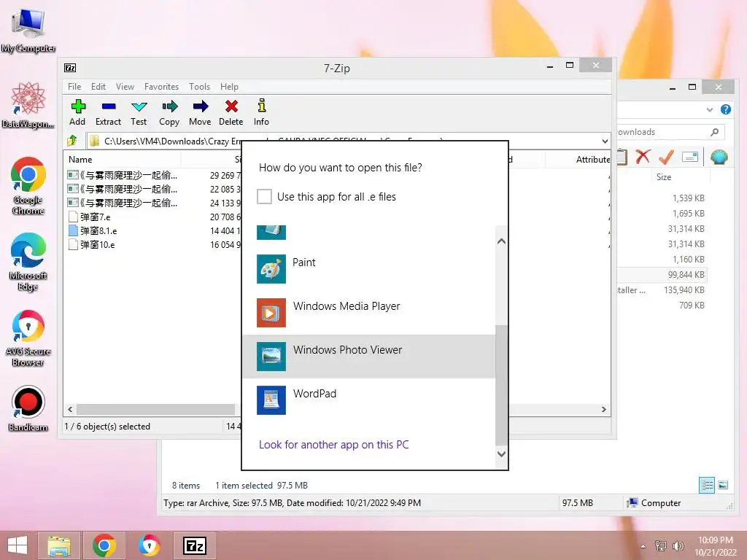Open the Favorites menu
This screenshot has height=560, width=747.
tap(161, 87)
